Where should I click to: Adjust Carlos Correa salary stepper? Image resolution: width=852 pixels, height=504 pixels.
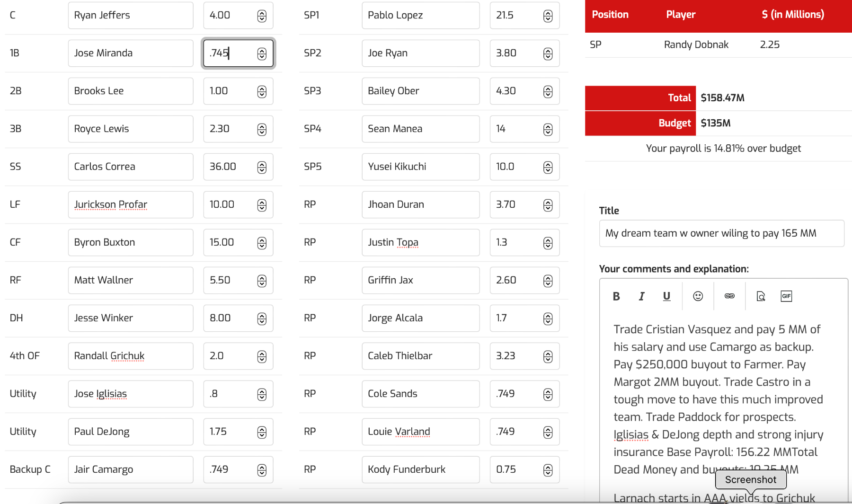click(x=262, y=167)
